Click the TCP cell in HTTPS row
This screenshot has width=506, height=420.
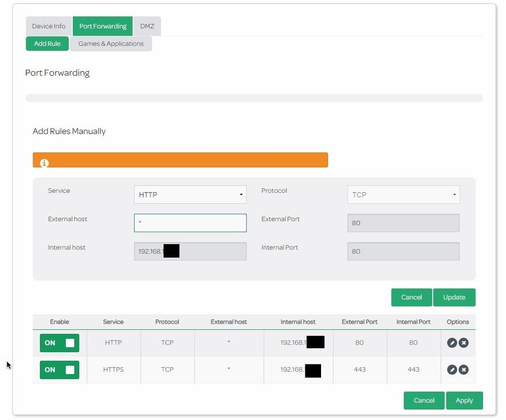[167, 370]
